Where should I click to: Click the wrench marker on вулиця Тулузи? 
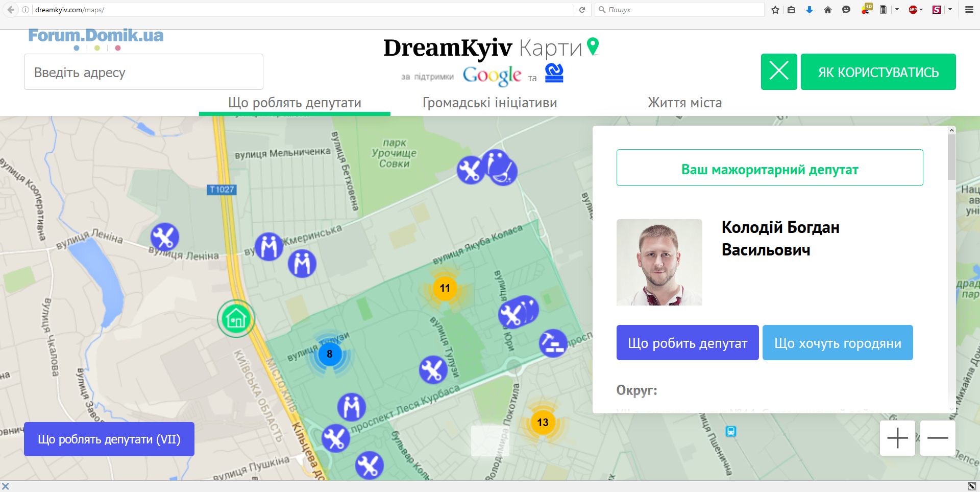pos(433,370)
